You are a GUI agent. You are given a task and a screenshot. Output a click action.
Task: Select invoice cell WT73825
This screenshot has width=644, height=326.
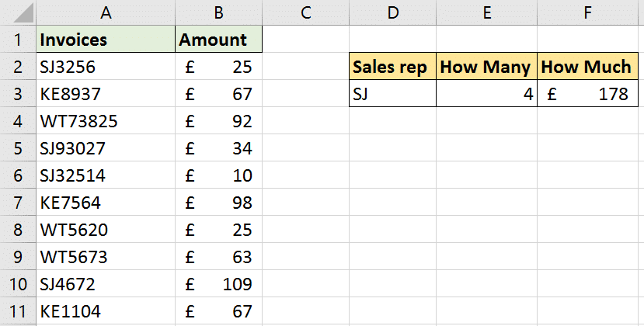(x=106, y=121)
